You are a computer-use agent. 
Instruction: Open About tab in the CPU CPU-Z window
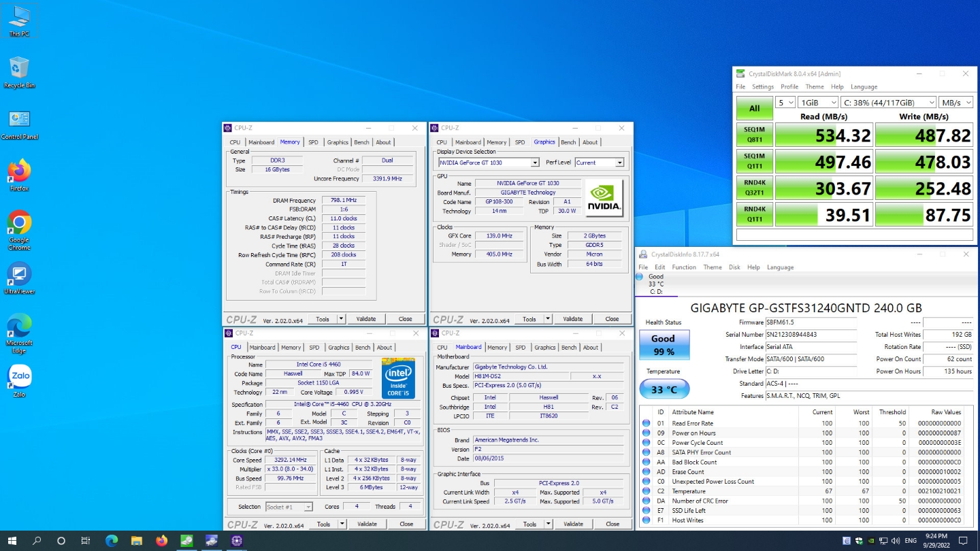pos(385,347)
